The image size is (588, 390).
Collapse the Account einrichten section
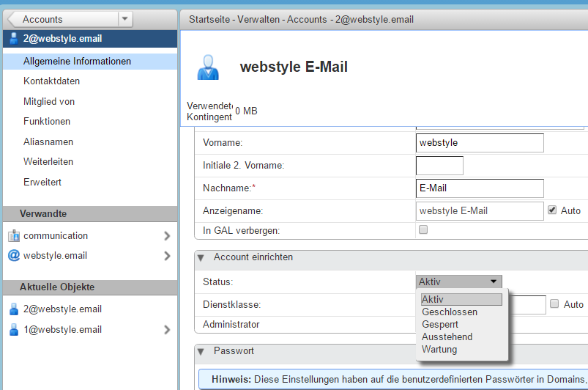click(201, 257)
